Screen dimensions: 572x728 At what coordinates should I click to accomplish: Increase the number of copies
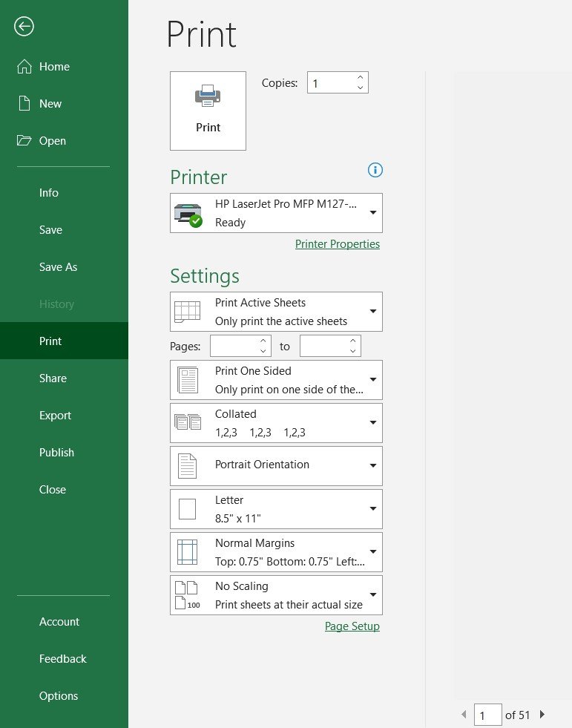361,77
